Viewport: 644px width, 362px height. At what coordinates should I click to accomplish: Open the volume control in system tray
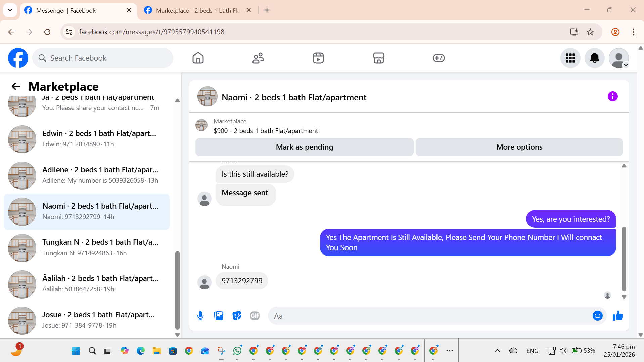563,351
